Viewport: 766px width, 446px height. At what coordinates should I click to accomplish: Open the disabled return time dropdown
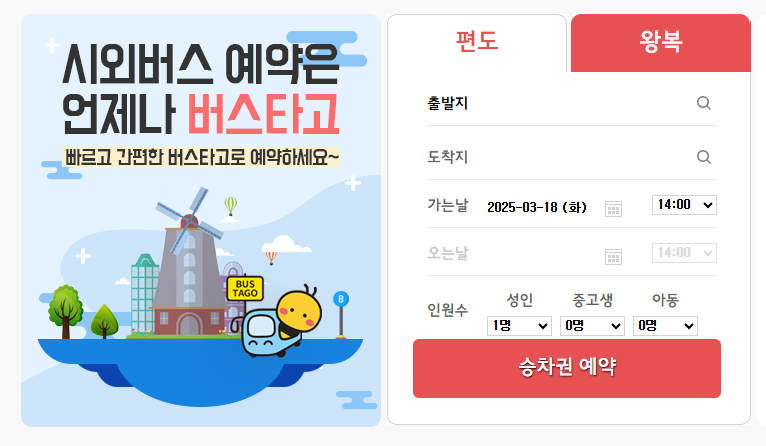click(x=684, y=253)
